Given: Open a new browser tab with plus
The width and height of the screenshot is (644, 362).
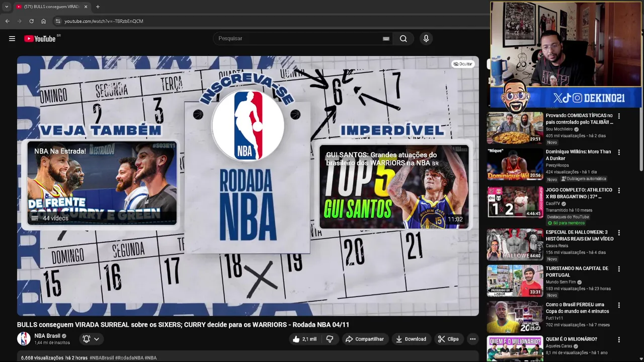Looking at the screenshot, I should (x=98, y=7).
